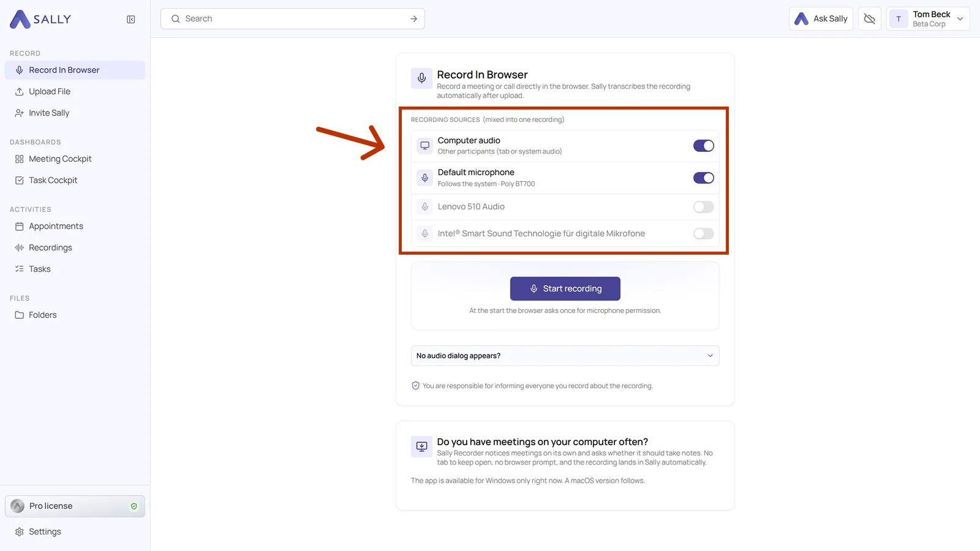Turn off Default microphone toggle
The height and width of the screenshot is (551, 980).
703,178
